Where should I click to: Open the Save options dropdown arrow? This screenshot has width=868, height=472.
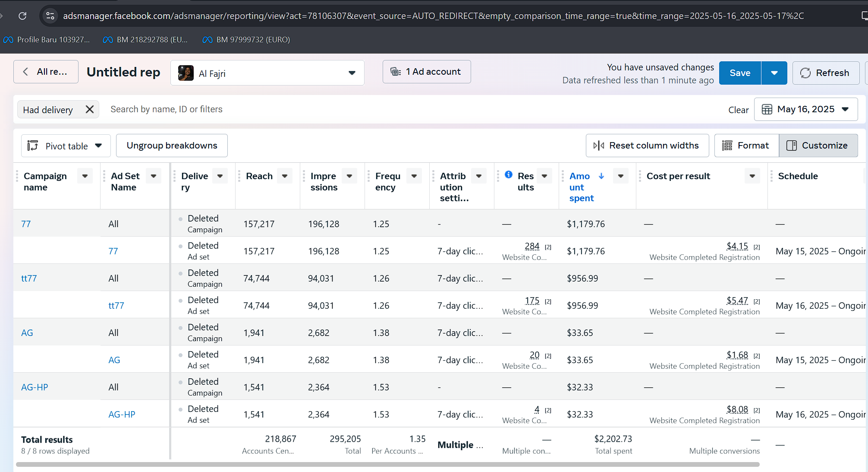pyautogui.click(x=774, y=73)
